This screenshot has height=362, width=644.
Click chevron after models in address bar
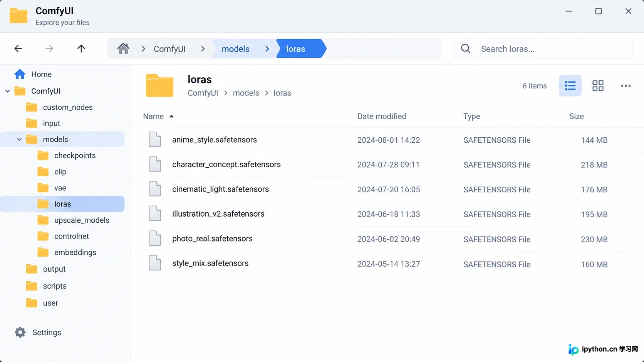[x=267, y=49]
